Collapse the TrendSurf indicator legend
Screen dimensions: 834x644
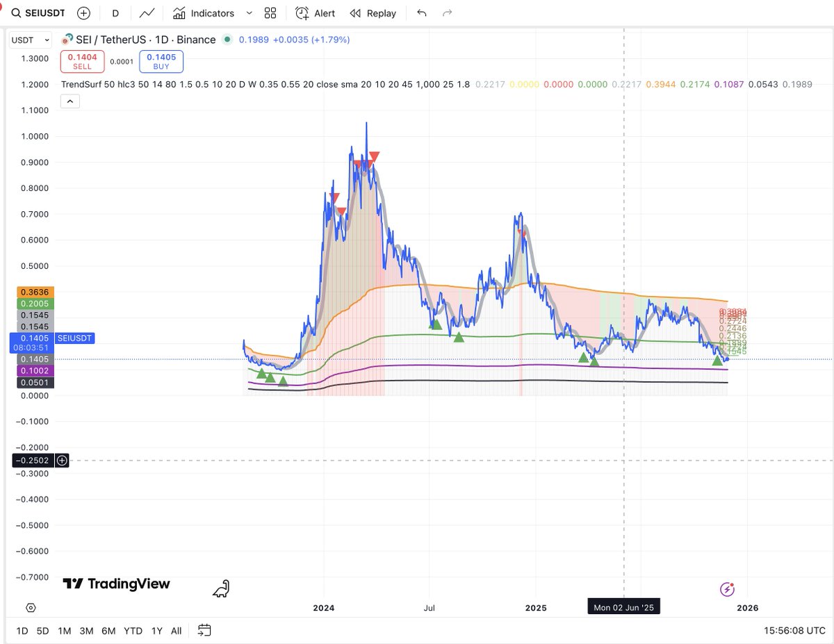tap(69, 101)
